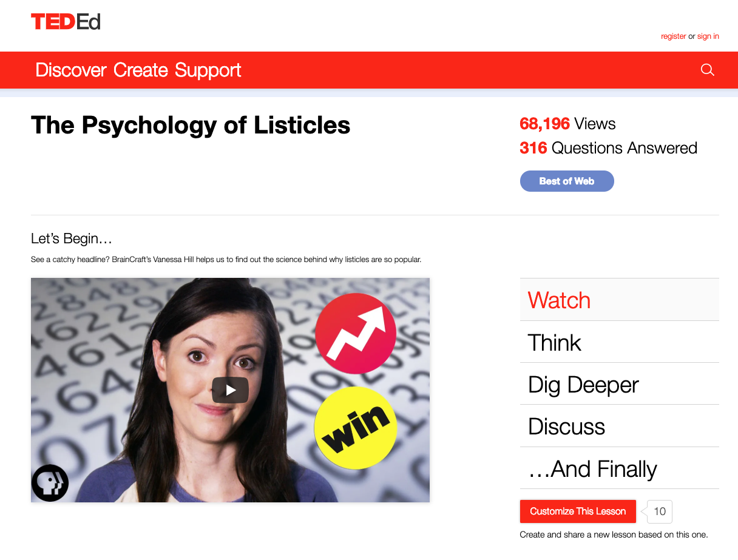Screen dimensions: 738x560
Task: Open the Dig Deeper section
Action: point(619,384)
